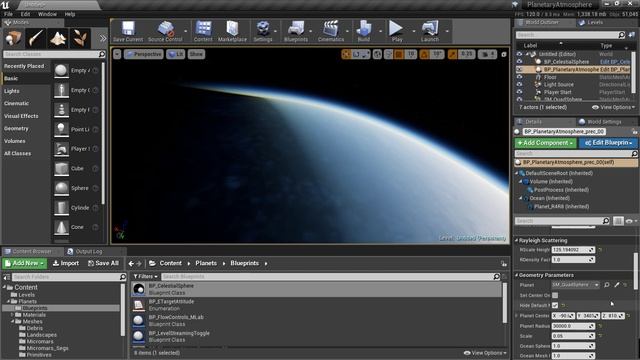Toggle rotation snapping in viewport toolbar
The width and height of the screenshot is (640, 360).
click(424, 54)
